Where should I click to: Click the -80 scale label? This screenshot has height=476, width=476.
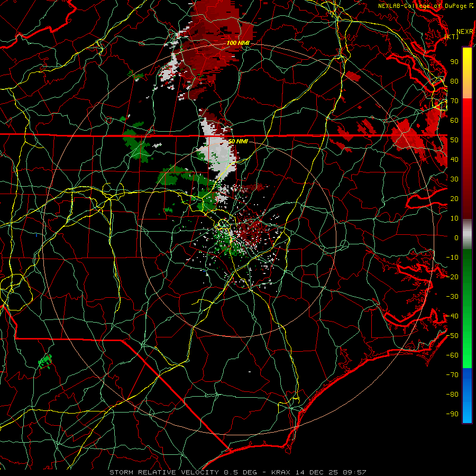452,395
